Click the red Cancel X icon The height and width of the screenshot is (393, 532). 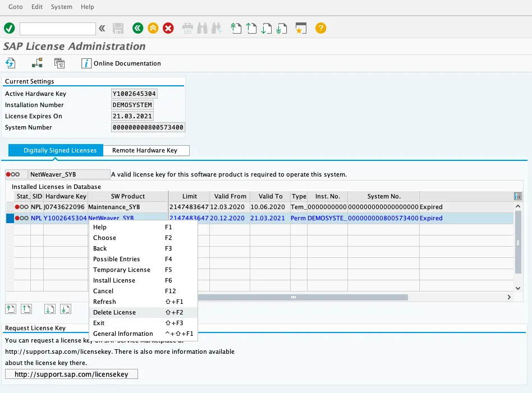tap(168, 28)
